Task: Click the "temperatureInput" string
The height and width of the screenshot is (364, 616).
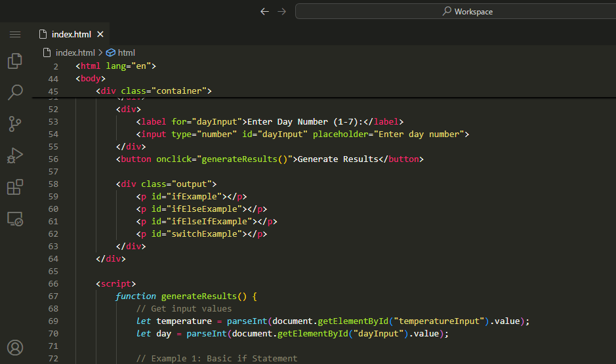Action: coord(439,321)
